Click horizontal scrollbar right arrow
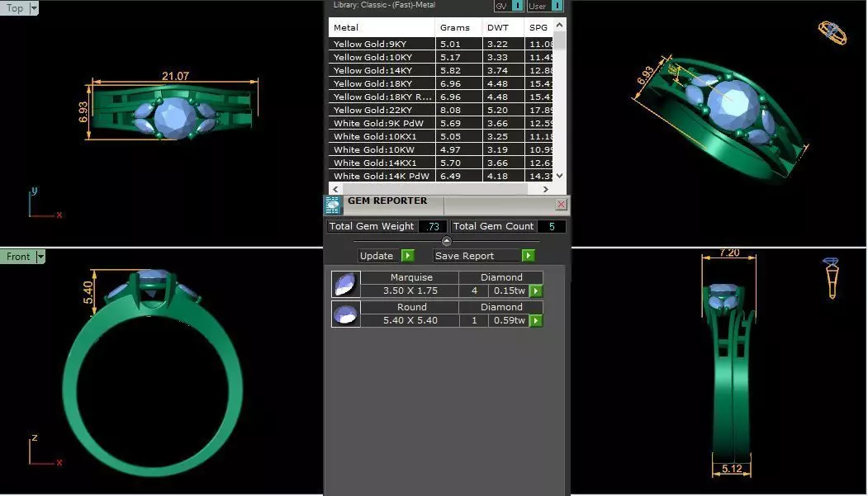The image size is (868, 496). click(546, 189)
